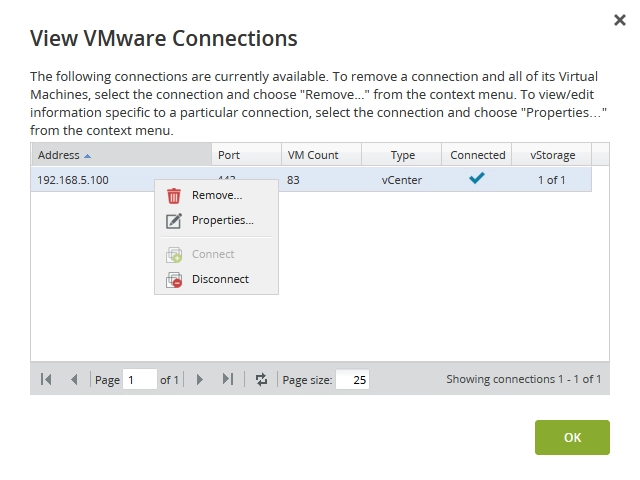This screenshot has width=640, height=480.
Task: Close the View VMware Connections dialog
Action: click(620, 20)
